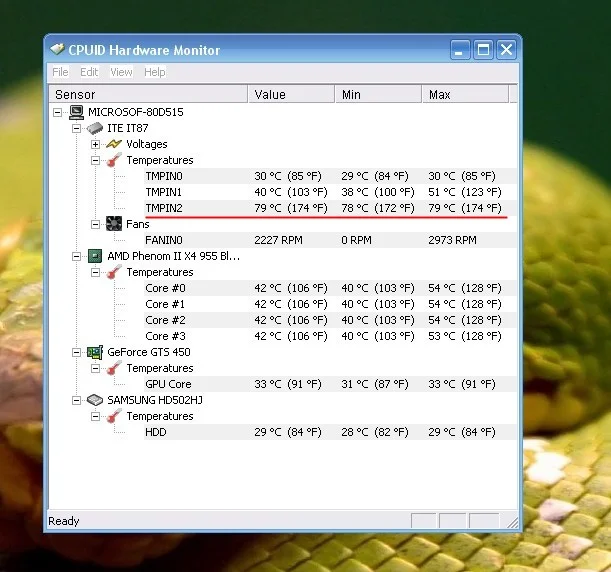Click the thermometer icon under AMD Phenom
This screenshot has height=572, width=611.
tap(114, 272)
